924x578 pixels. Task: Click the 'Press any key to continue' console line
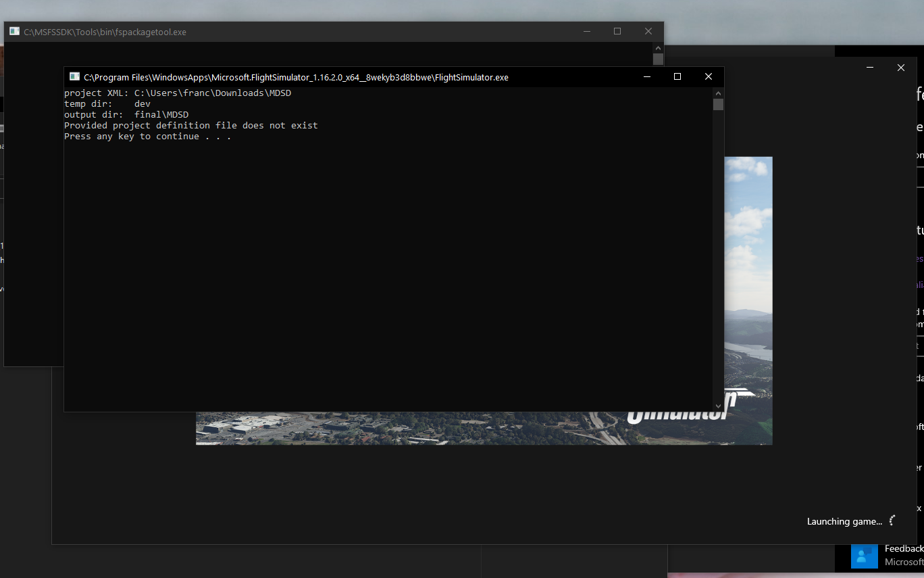[147, 137]
